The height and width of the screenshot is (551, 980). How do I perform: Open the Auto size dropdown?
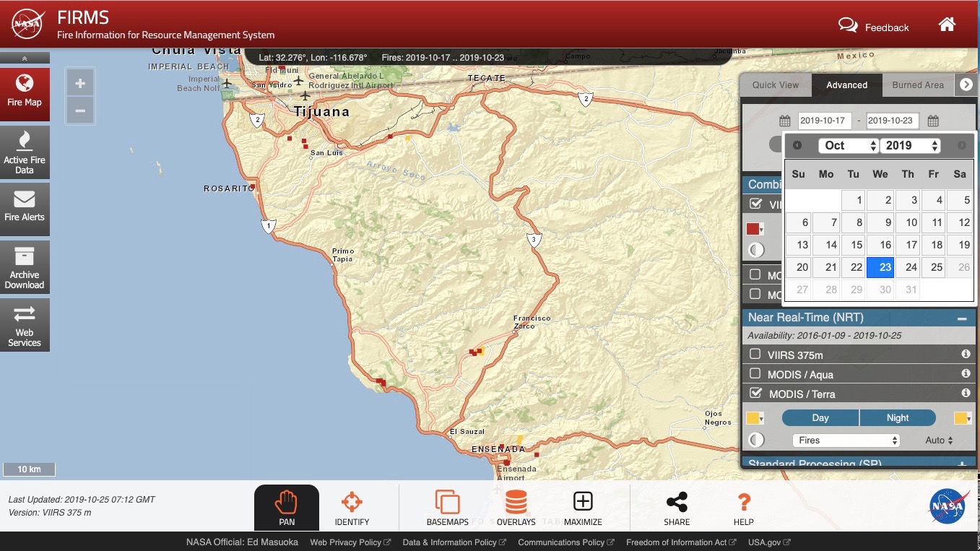[x=939, y=440]
